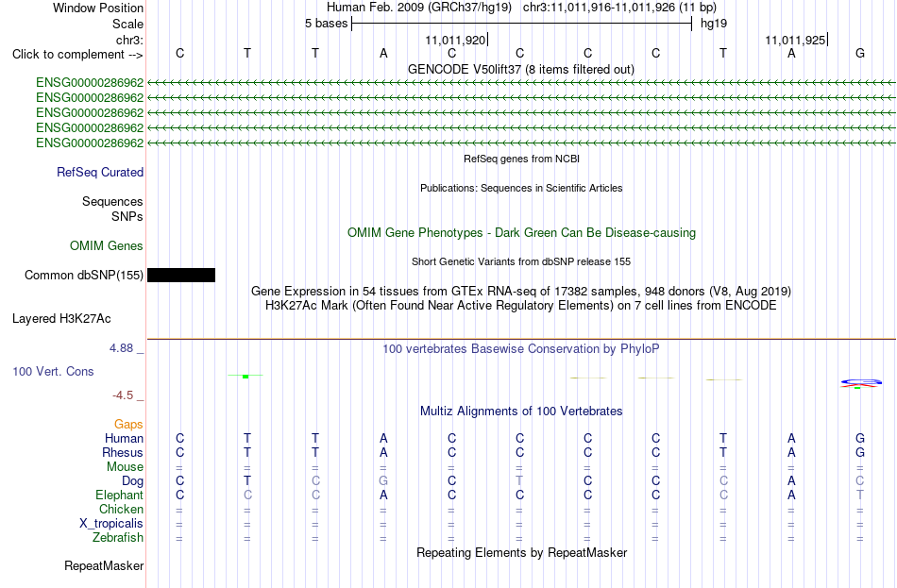Screen dimensions: 897x588
Task: Click the H3K27Ac Mark ENCODE track title
Action: coord(520,306)
